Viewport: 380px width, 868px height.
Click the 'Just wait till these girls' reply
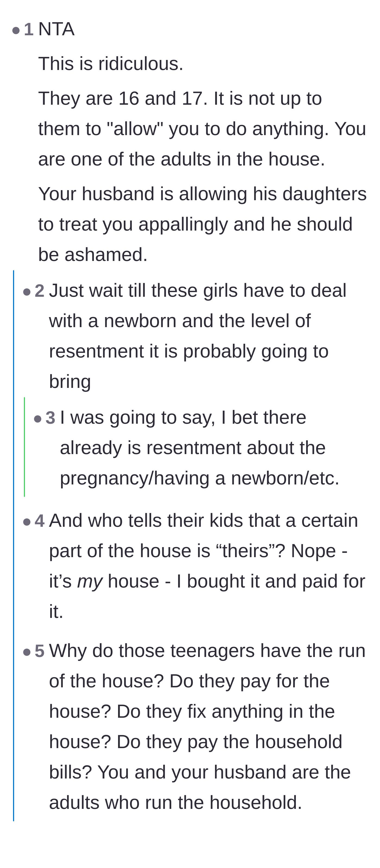[x=198, y=336]
